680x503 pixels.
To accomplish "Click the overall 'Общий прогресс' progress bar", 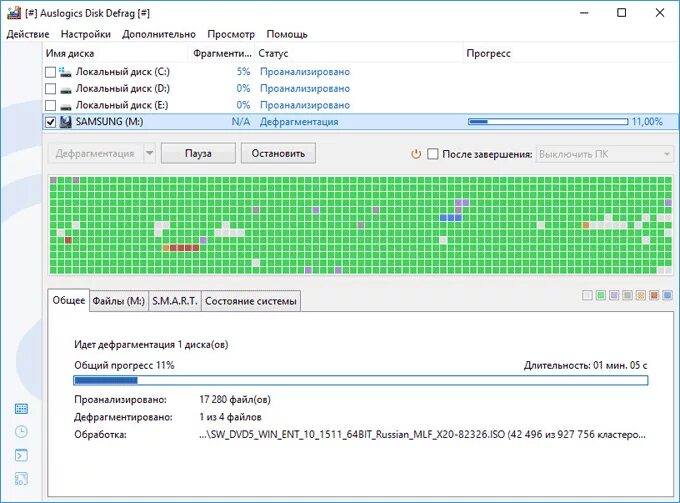I will 361,381.
